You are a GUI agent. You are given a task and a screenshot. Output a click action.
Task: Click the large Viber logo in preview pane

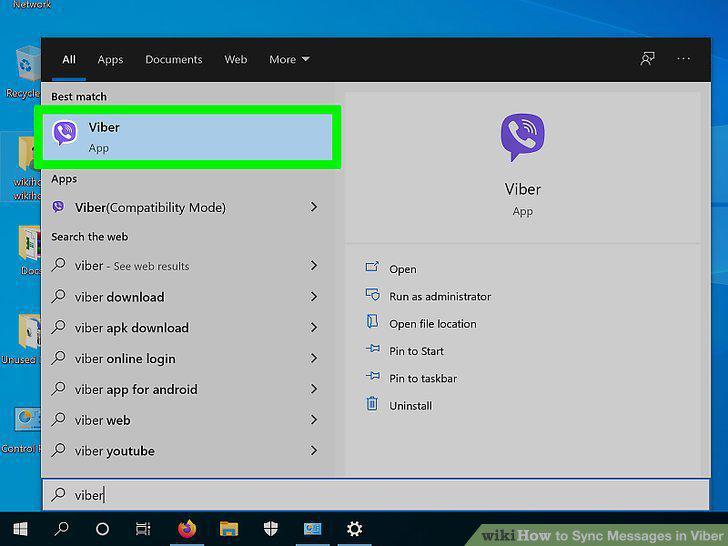[522, 136]
